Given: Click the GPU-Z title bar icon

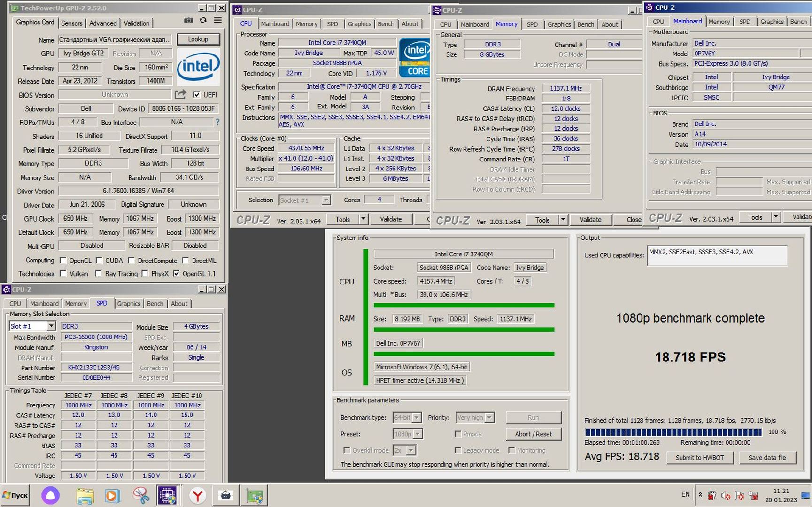Looking at the screenshot, I should point(15,8).
